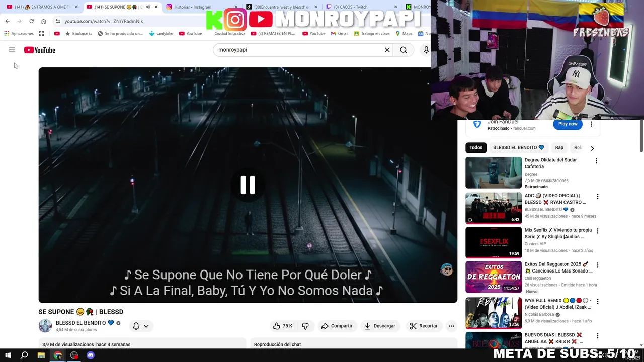644x362 pixels.
Task: Open Discord from the taskbar
Action: (91, 355)
